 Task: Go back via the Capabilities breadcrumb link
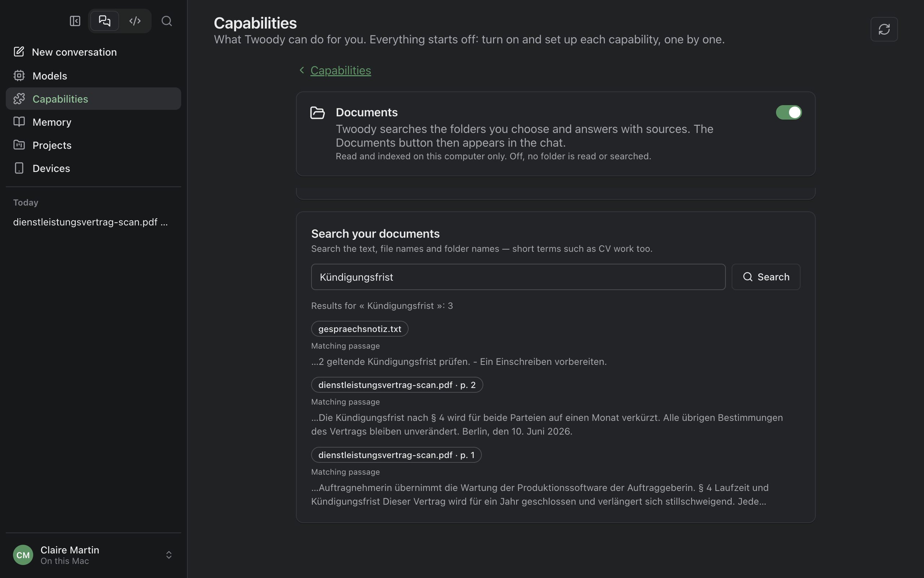(341, 70)
